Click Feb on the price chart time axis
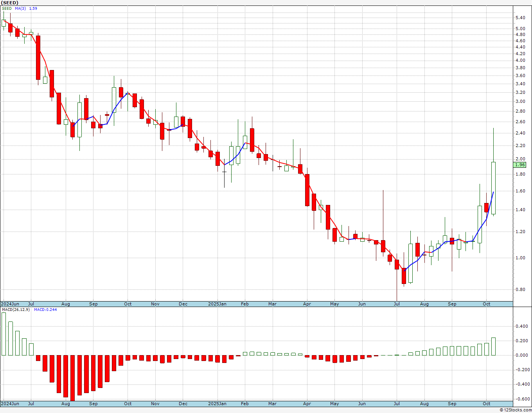 point(245,304)
